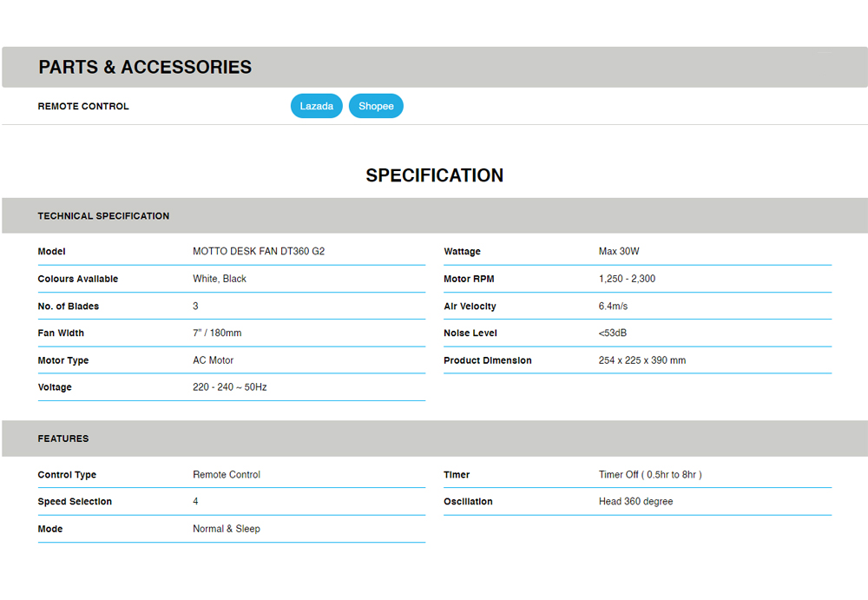The image size is (868, 600).
Task: Select the Motor RPM value 1,250 - 2,300
Action: (x=627, y=279)
